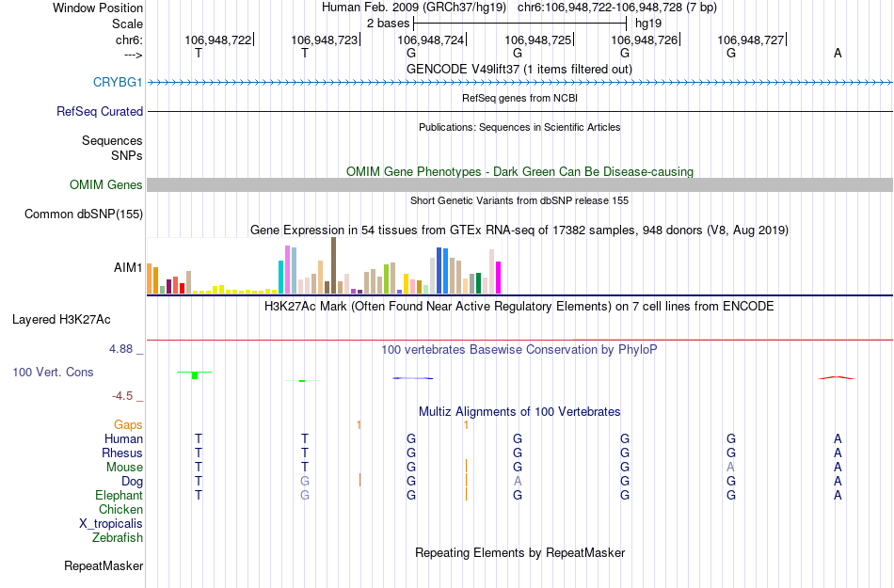Screen dimensions: 894x588
Task: Click the blue conservation mark under 106,948,724
Action: pos(413,378)
